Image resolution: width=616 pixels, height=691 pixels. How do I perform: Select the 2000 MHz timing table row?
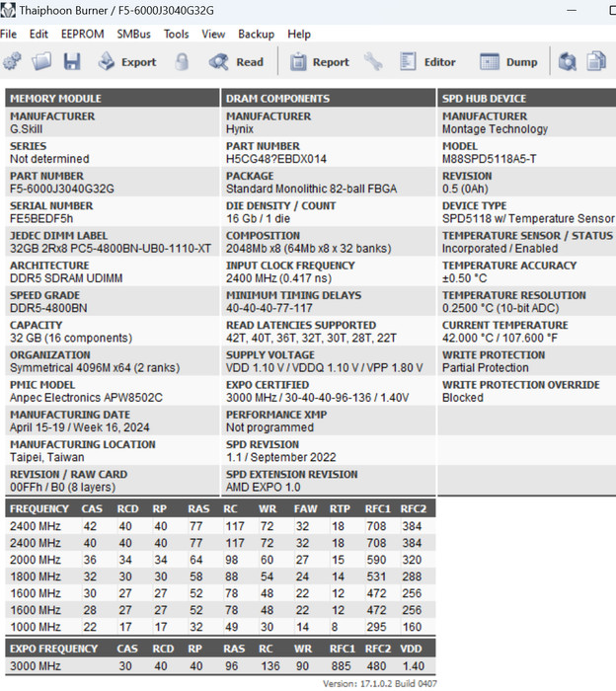pos(220,560)
